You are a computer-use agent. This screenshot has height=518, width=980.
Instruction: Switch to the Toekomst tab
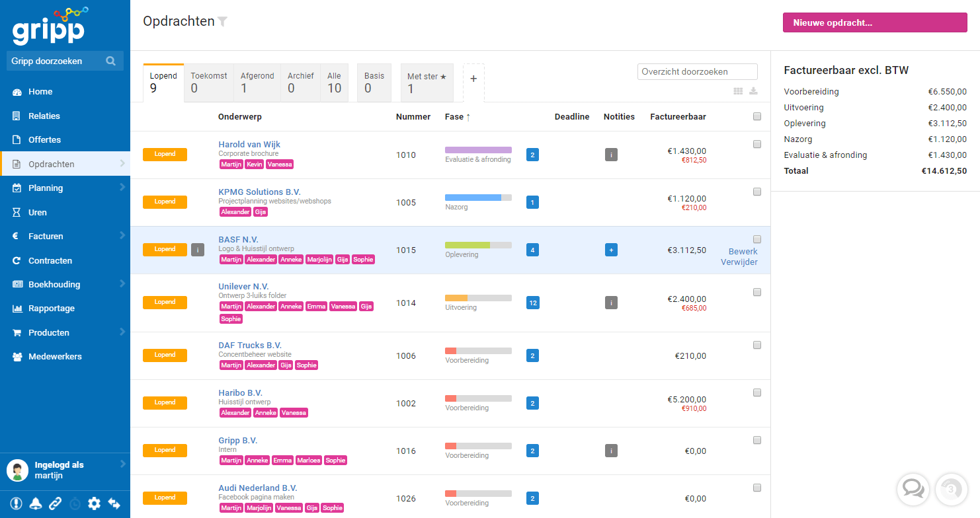(x=209, y=83)
